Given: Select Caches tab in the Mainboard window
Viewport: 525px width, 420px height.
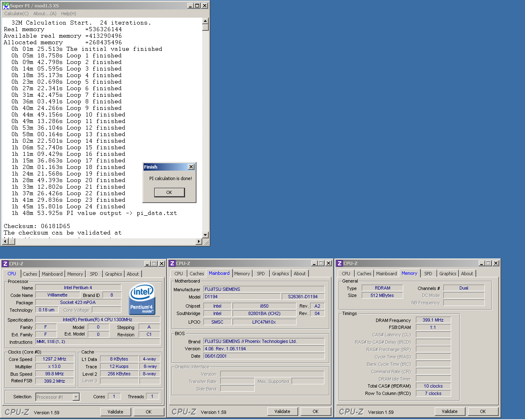Looking at the screenshot, I should [x=197, y=274].
